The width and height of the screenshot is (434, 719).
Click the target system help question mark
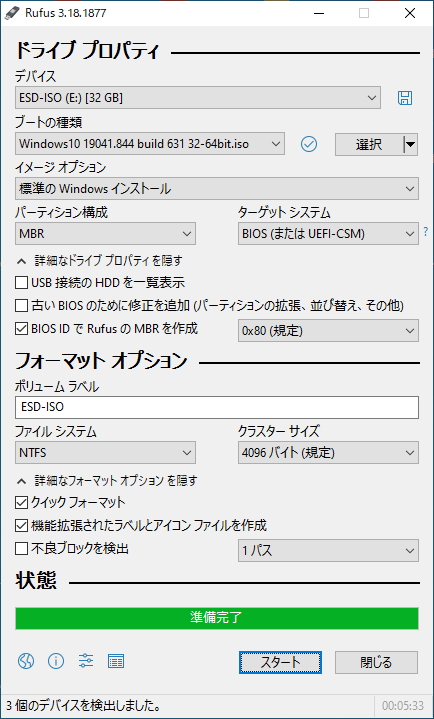click(x=426, y=233)
